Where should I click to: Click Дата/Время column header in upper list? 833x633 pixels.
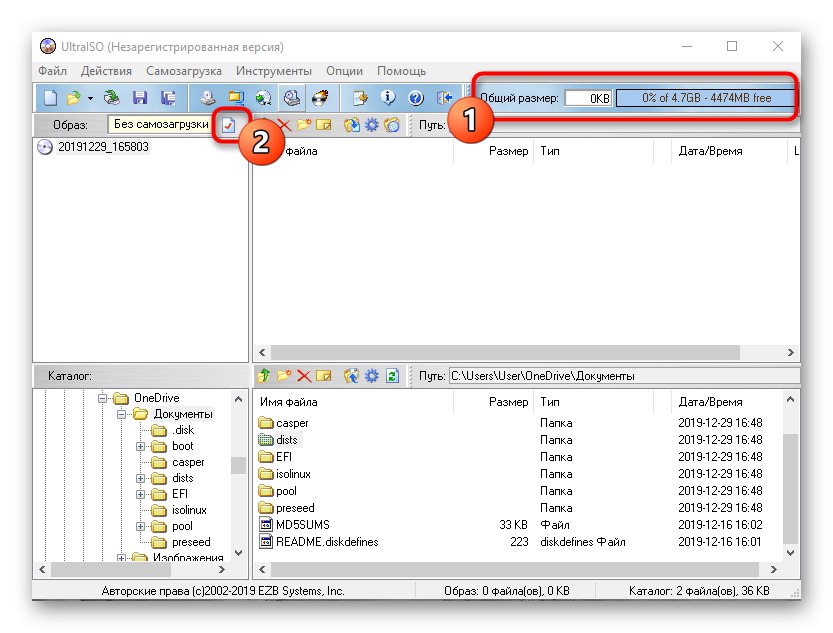point(710,151)
